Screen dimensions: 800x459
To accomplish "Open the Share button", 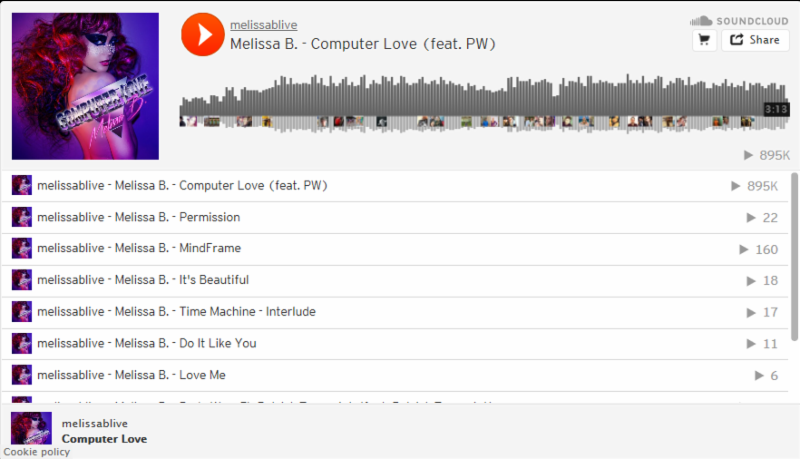I will pos(755,40).
